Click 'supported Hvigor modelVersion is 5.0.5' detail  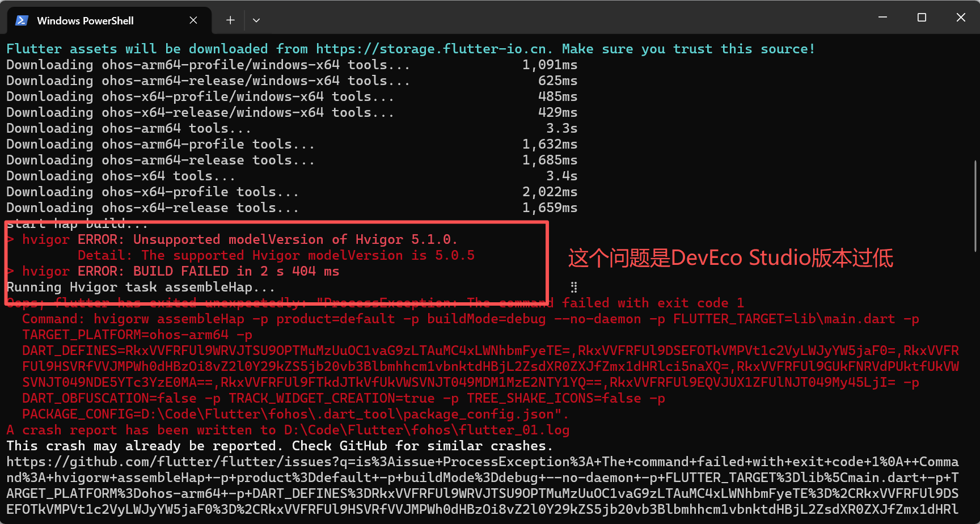pyautogui.click(x=324, y=255)
